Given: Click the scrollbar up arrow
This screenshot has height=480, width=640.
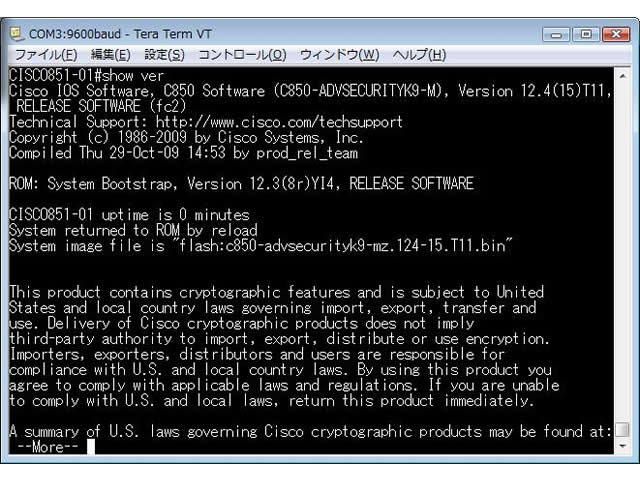Looking at the screenshot, I should [622, 76].
